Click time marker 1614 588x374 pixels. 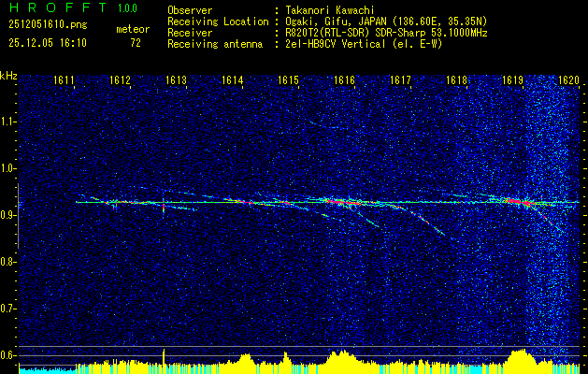coord(233,79)
